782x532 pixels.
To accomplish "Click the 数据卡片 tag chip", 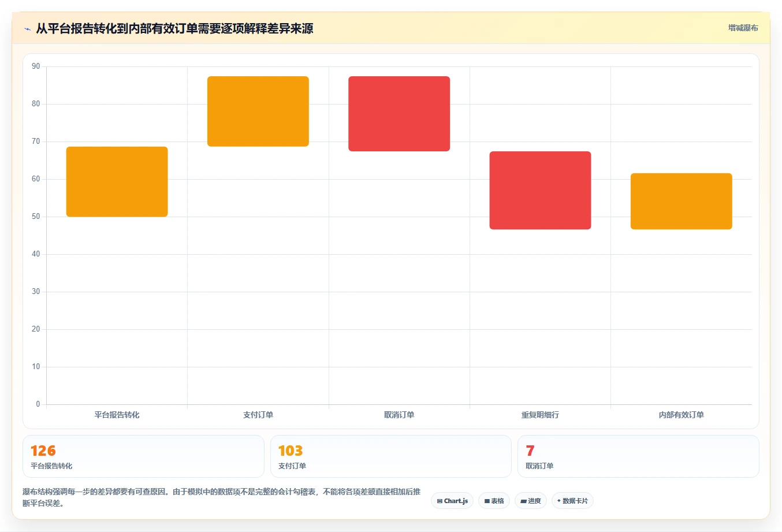I will (572, 501).
